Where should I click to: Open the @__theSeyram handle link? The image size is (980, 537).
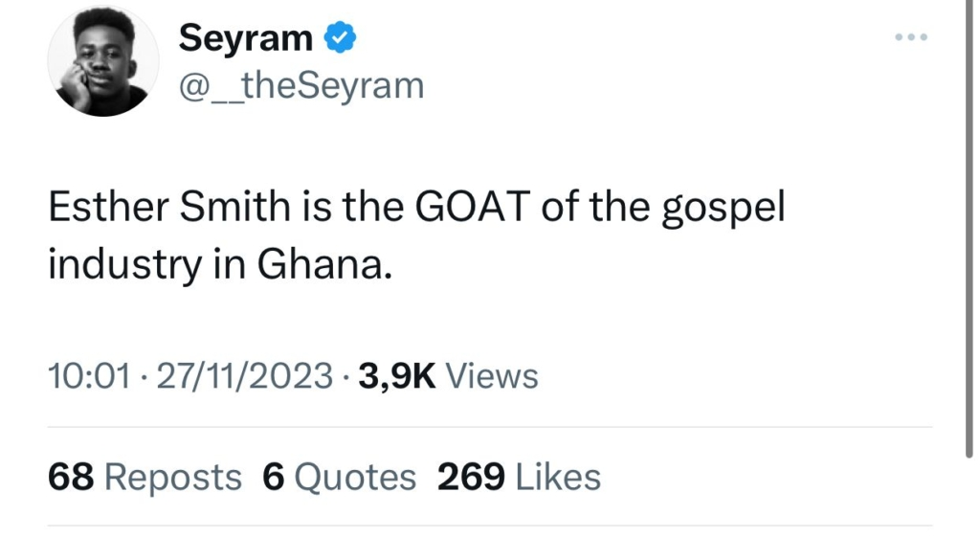pos(301,85)
